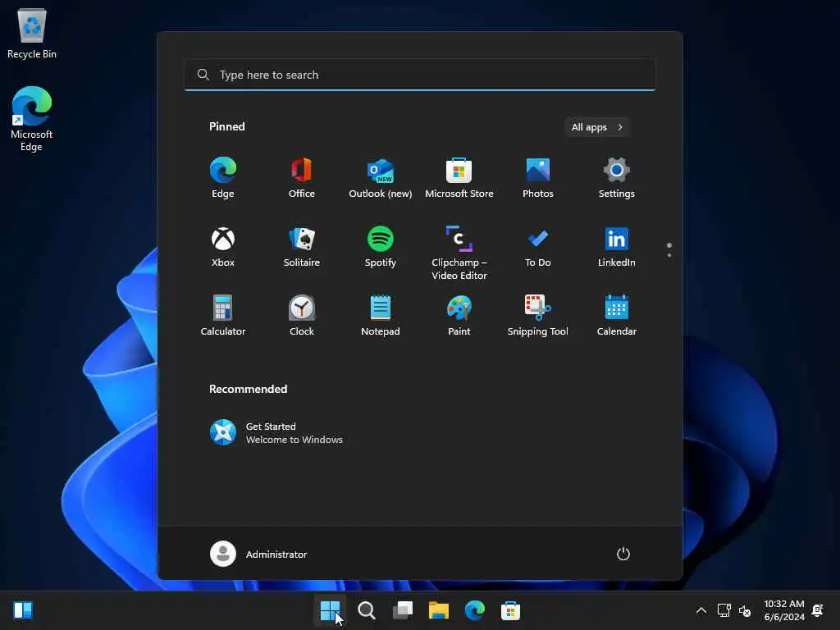Launch LinkedIn app
Viewport: 840px width, 630px height.
coord(617,247)
